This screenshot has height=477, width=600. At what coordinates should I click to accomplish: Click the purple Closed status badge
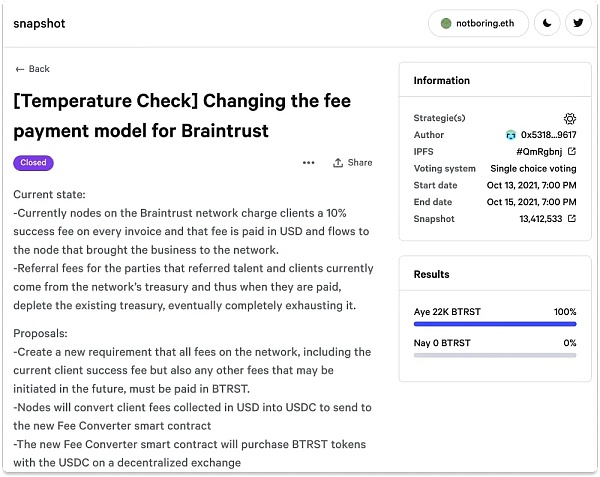(x=33, y=162)
